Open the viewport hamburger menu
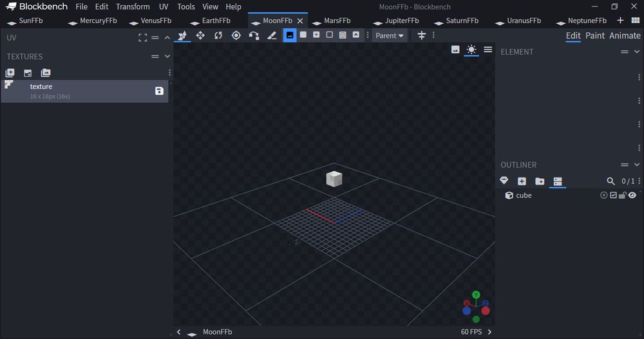644x339 pixels. (x=488, y=50)
